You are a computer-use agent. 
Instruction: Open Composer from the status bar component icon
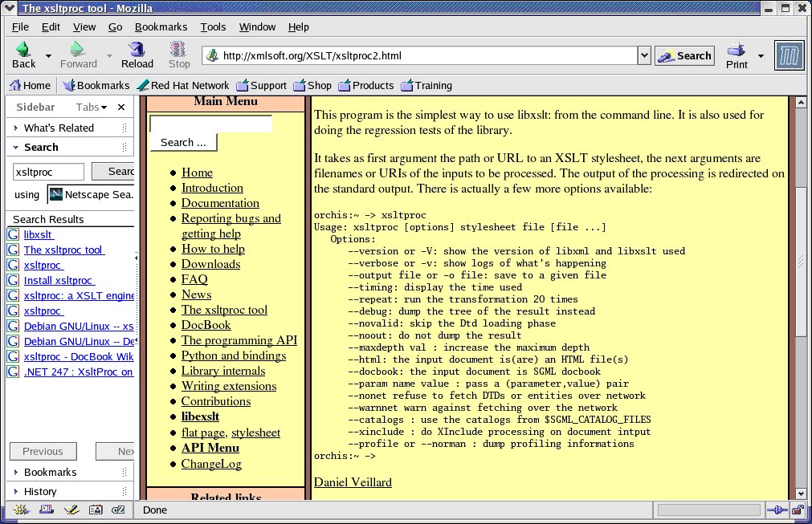71,510
